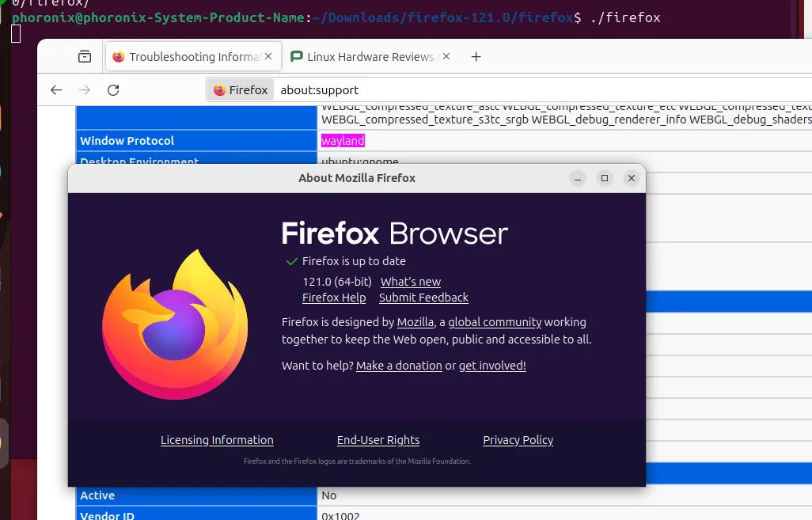Select the highlighted wayland value

tap(343, 141)
